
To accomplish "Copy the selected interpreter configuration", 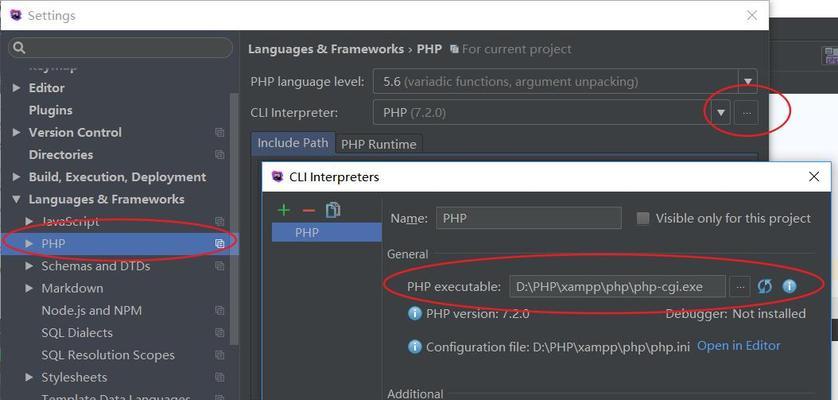I will click(333, 210).
